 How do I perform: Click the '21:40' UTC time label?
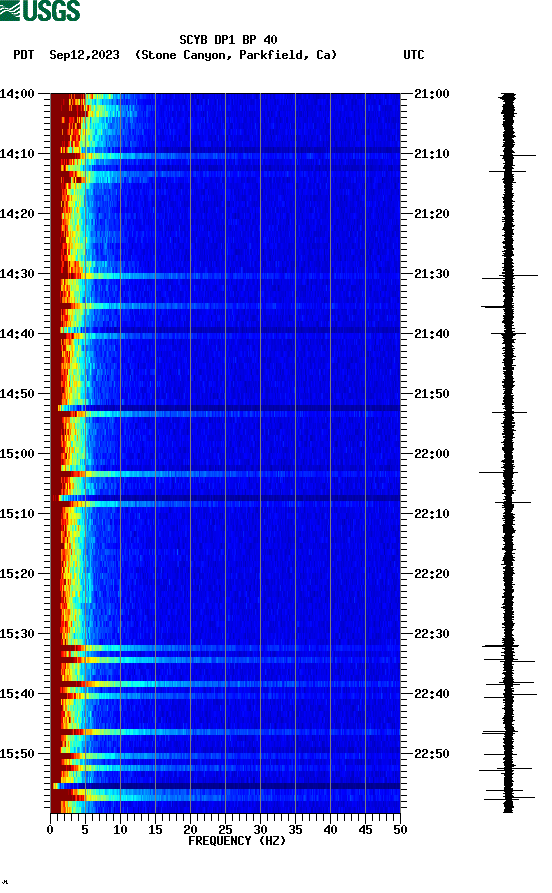[x=432, y=334]
